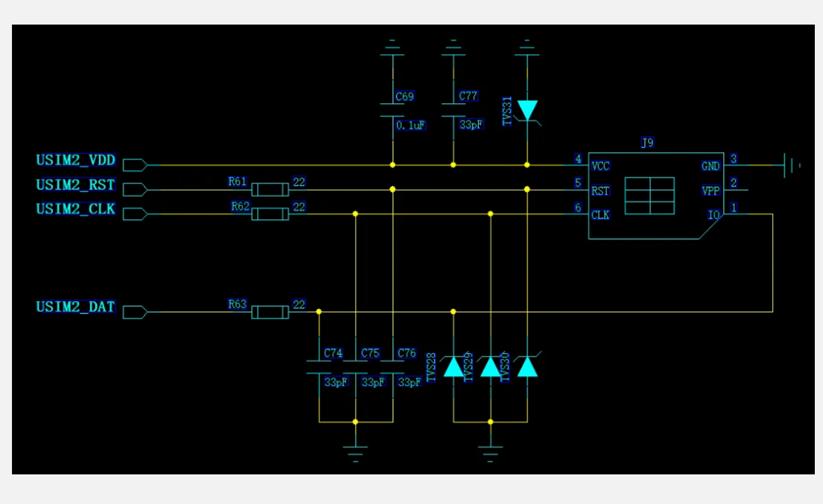Click the USIM2_DAT port connector symbol
The image size is (823, 504).
click(x=135, y=312)
